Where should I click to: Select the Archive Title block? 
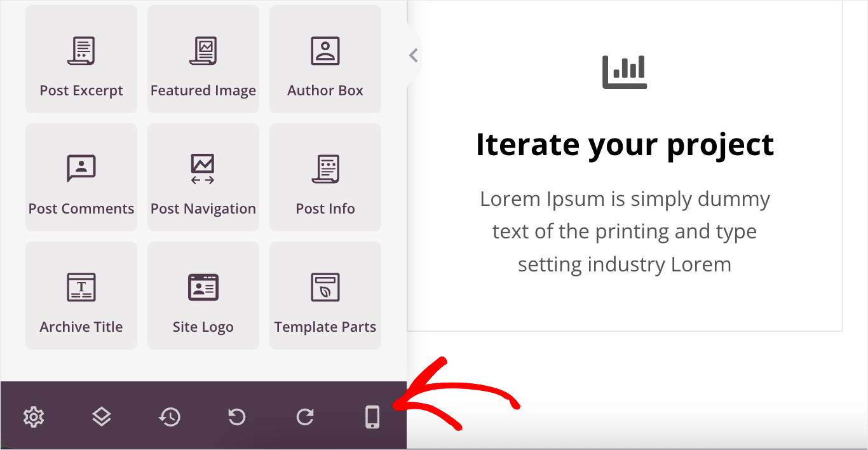click(81, 296)
